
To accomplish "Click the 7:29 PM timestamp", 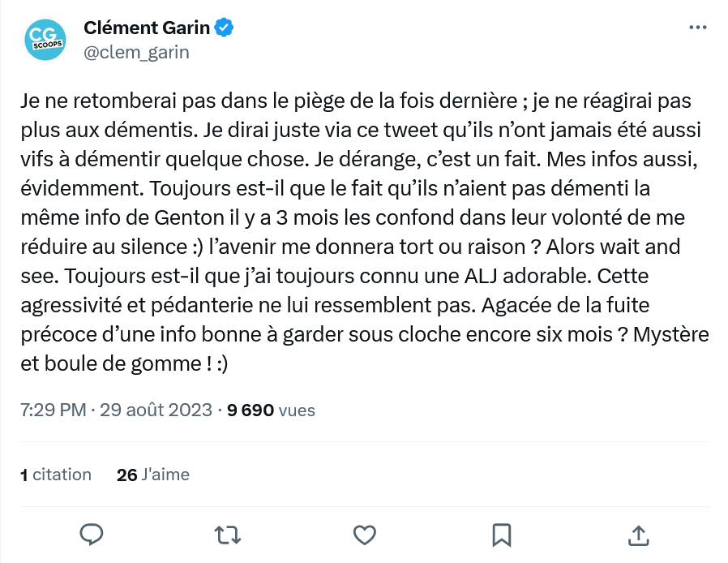I will [x=53, y=410].
